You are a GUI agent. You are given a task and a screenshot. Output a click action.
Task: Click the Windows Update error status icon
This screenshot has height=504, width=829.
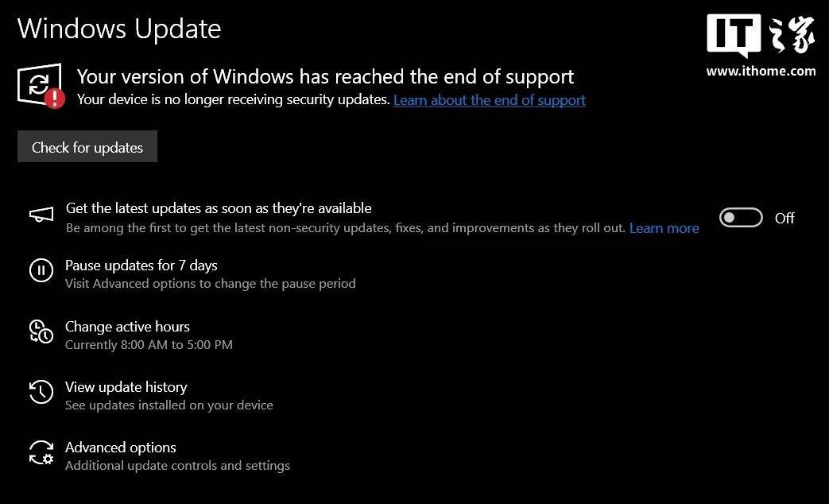(x=41, y=87)
